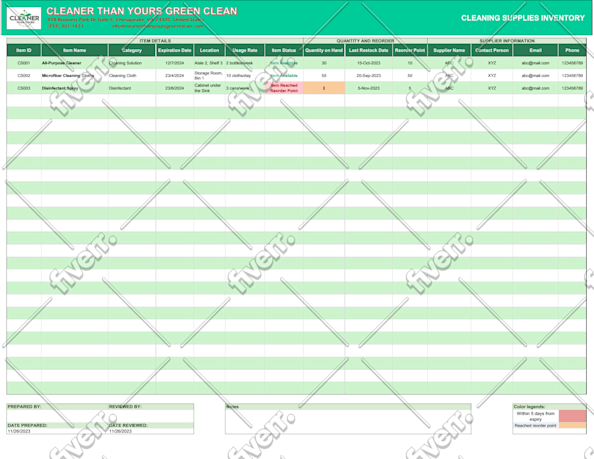This screenshot has width=594, height=459.
Task: Click the (757) phone number in the header
Action: tap(65, 26)
